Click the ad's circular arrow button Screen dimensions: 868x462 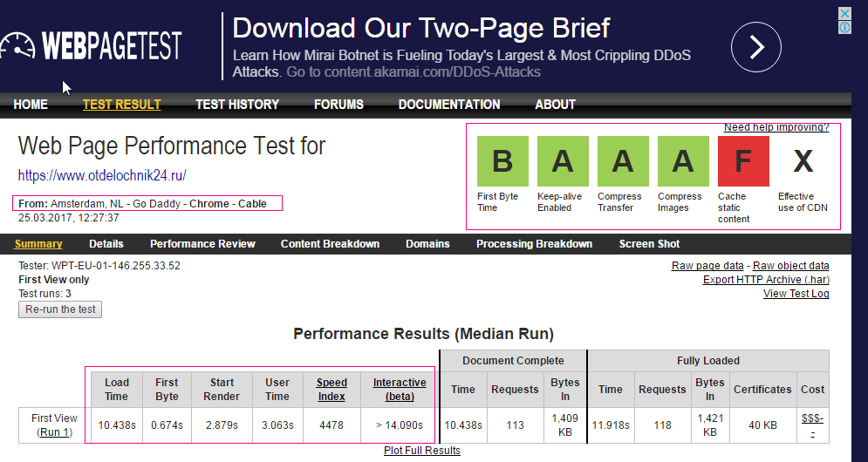(x=755, y=47)
